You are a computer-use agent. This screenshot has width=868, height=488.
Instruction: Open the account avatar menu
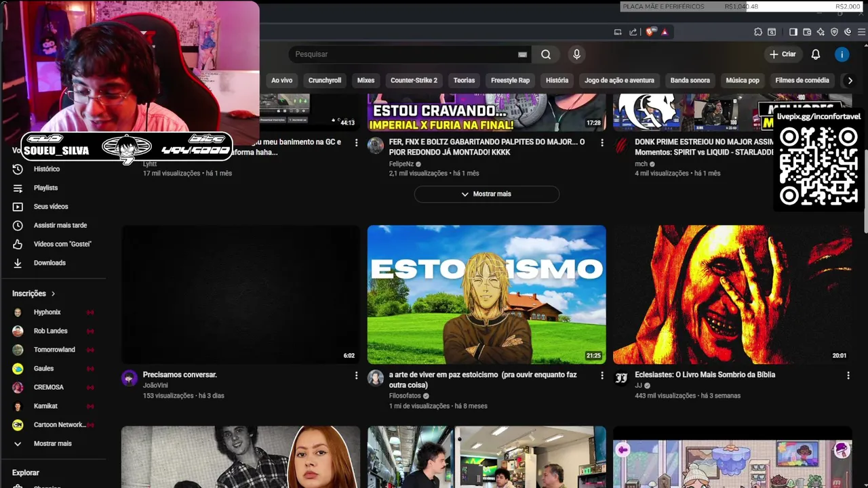(842, 54)
